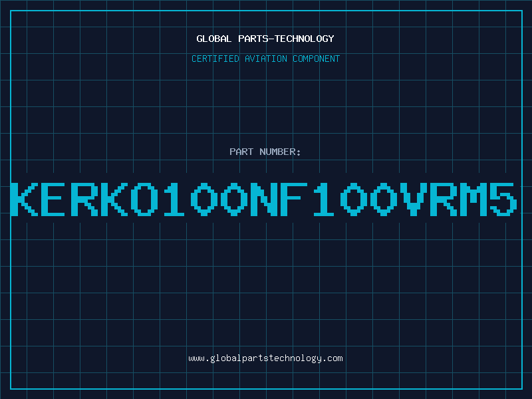
Task: Click the letter F in part number
Action: click(x=294, y=199)
